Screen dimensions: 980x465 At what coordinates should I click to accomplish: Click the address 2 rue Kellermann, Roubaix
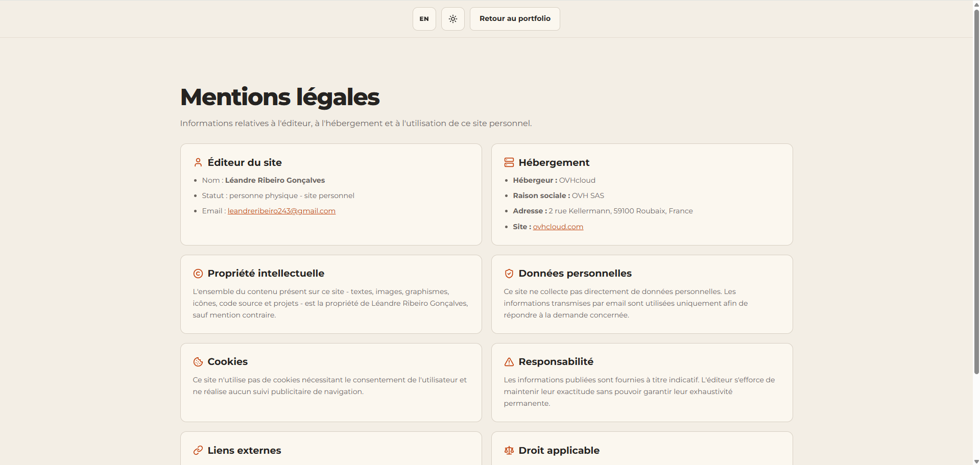(620, 211)
